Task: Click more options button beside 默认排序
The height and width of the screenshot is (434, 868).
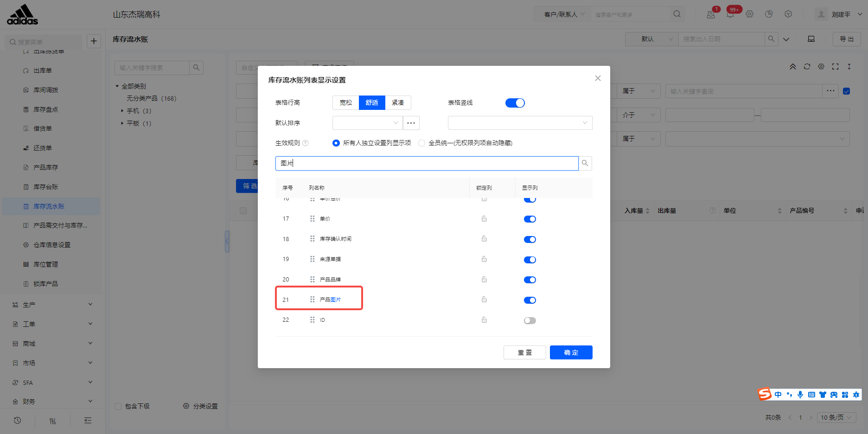Action: [411, 123]
